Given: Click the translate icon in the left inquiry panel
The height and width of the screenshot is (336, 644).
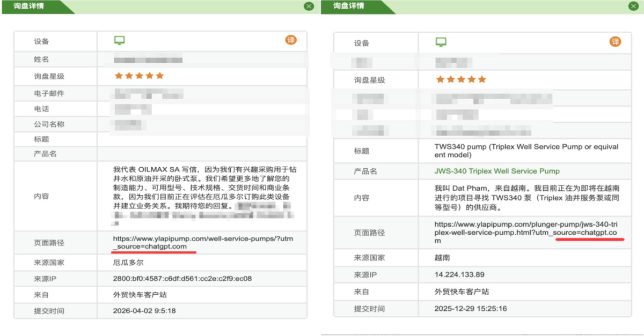Looking at the screenshot, I should pos(291,40).
